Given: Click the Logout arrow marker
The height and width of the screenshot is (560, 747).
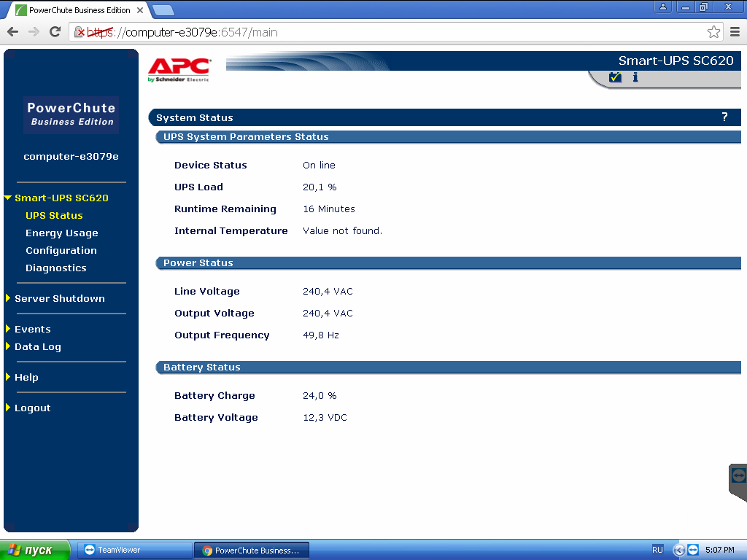Looking at the screenshot, I should [x=7, y=407].
